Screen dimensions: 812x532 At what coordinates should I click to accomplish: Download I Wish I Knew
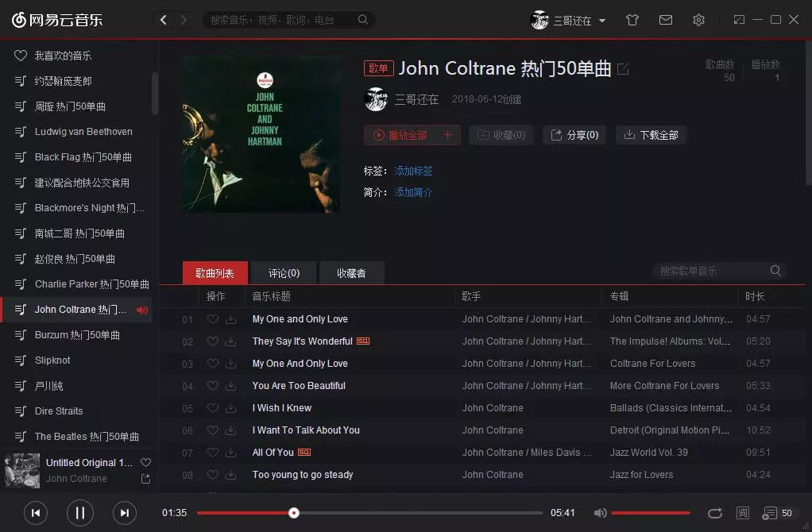point(231,408)
